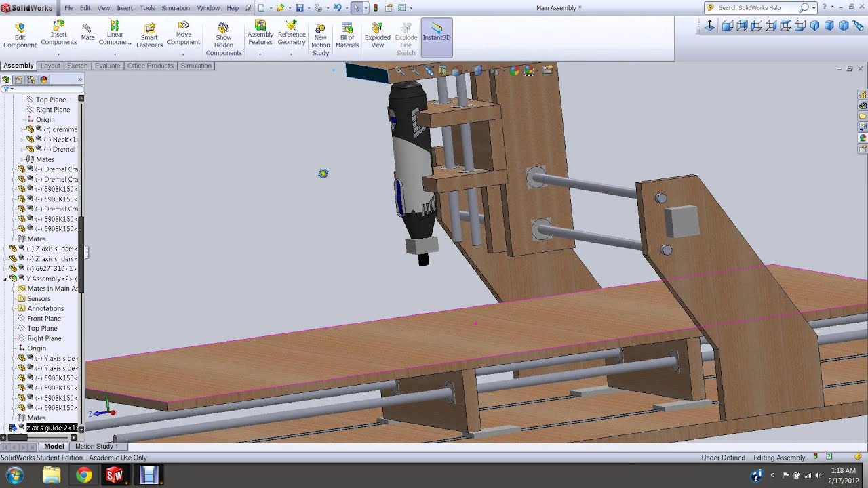Click the Insert Components tool
This screenshot has width=868, height=488.
coord(59,33)
